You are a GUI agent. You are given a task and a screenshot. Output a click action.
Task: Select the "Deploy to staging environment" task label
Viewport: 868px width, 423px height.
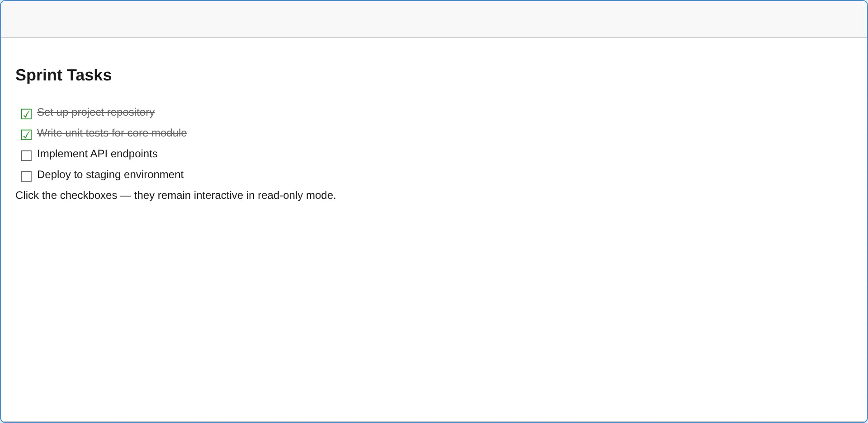tap(110, 175)
